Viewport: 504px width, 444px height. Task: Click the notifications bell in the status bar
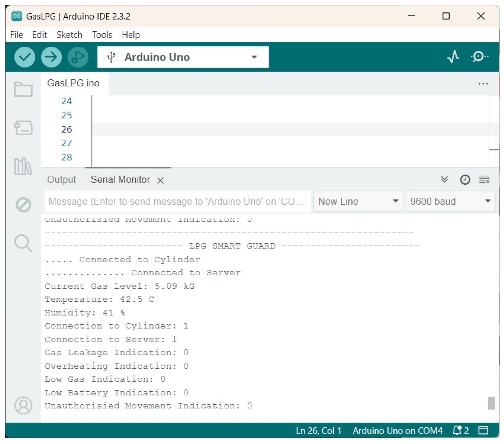[457, 430]
